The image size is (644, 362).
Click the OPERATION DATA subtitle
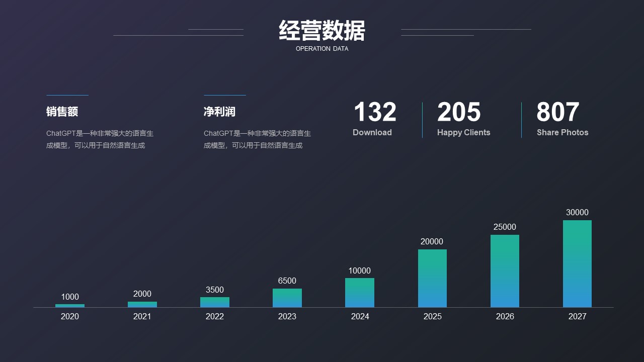tap(322, 49)
